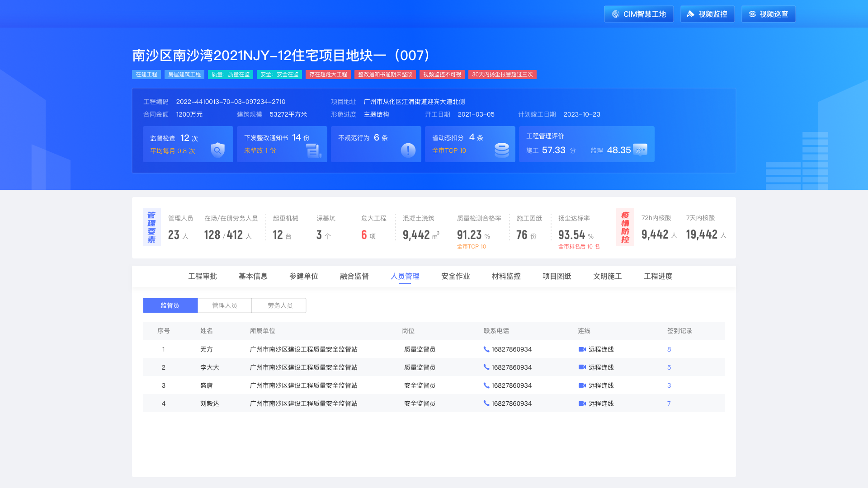Viewport: 868px width, 488px height.
Task: Click the 30天内扬尘报警超过三次 tag
Action: tap(502, 75)
